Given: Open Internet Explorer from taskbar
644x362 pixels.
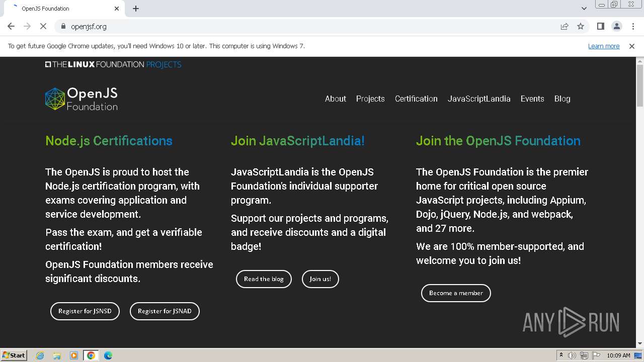Looking at the screenshot, I should coord(40,355).
